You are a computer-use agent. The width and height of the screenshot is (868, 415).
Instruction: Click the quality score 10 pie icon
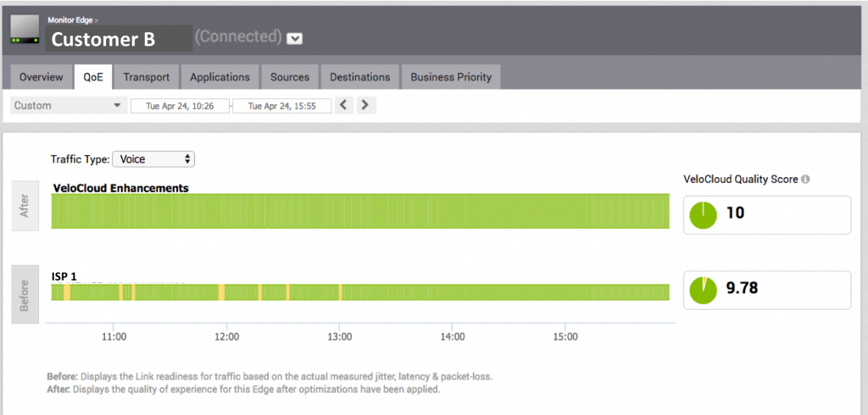point(703,215)
